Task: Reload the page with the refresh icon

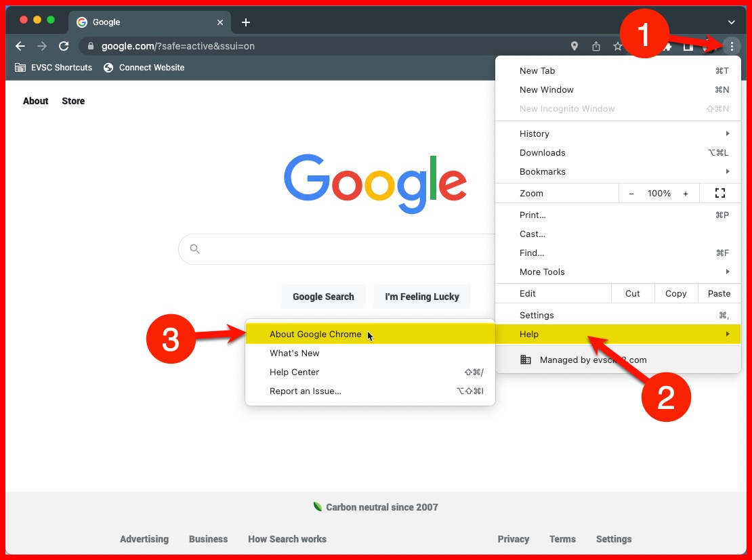Action: [x=64, y=46]
